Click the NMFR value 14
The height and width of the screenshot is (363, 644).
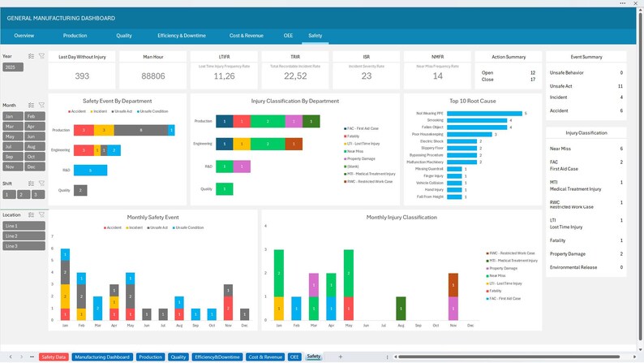pyautogui.click(x=438, y=76)
